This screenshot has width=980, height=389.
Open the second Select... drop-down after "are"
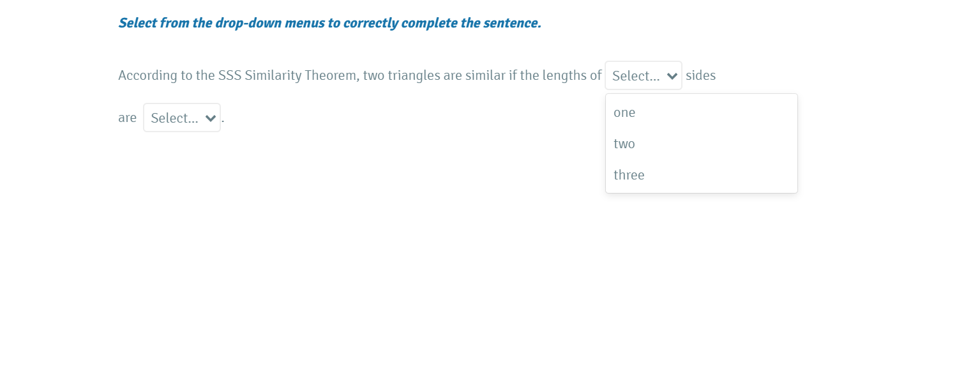(x=182, y=118)
